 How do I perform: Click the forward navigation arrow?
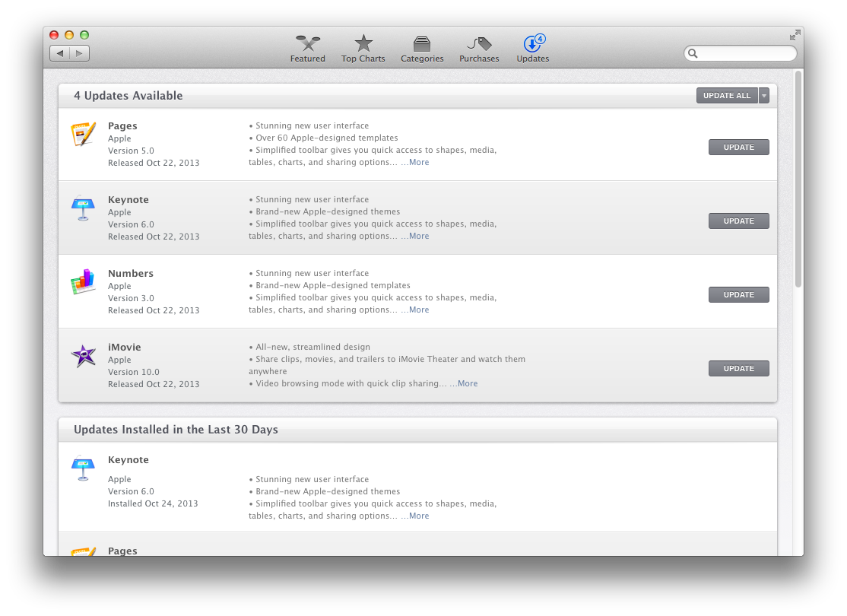(79, 53)
